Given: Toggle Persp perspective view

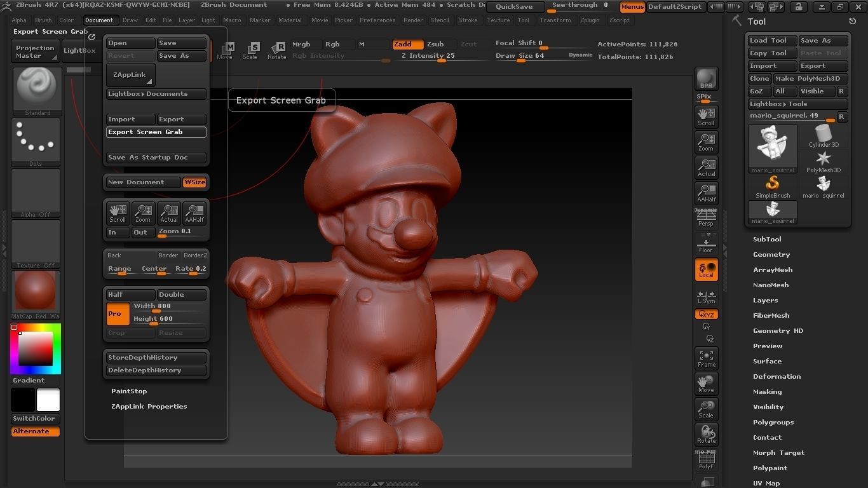Looking at the screenshot, I should [x=706, y=218].
